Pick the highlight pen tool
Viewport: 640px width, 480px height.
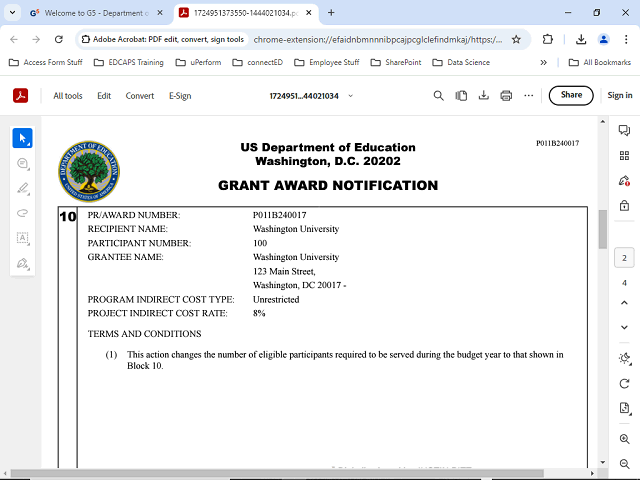click(22, 188)
